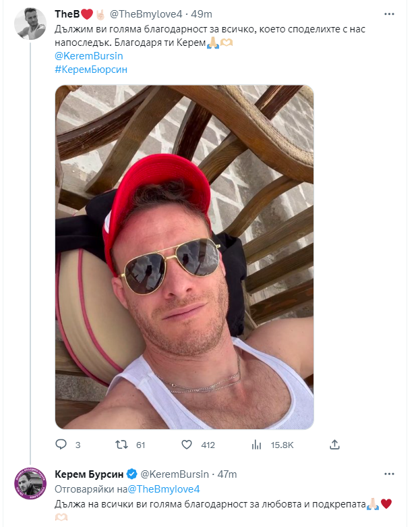The image size is (420, 527).
Task: Open the more options menu on TheB tweet
Action: [x=389, y=14]
